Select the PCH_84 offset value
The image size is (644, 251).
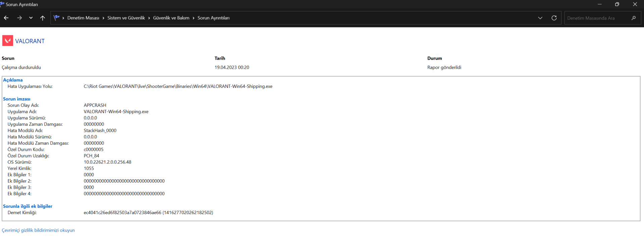[x=92, y=156]
